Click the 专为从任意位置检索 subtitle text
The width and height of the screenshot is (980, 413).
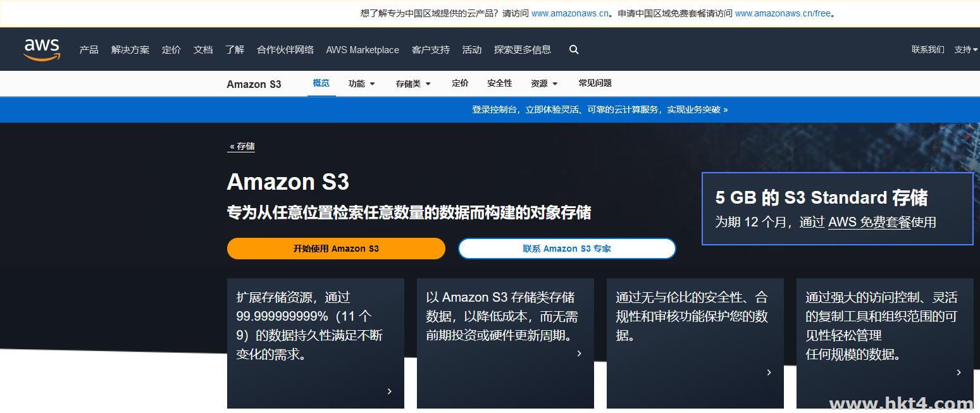tap(409, 213)
